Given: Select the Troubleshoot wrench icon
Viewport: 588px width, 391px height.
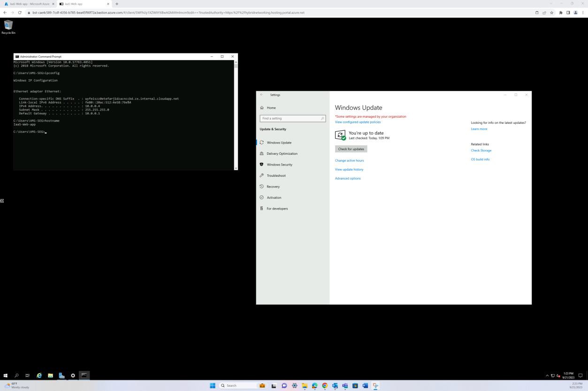Looking at the screenshot, I should tap(262, 175).
